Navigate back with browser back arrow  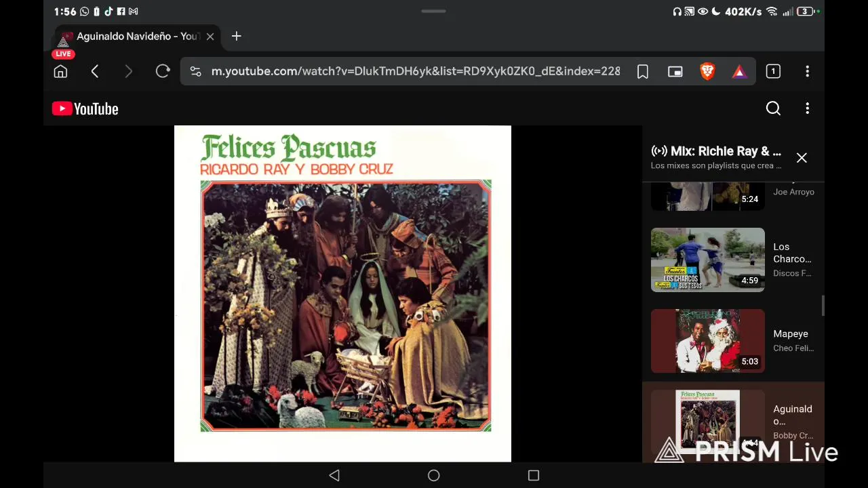(95, 71)
